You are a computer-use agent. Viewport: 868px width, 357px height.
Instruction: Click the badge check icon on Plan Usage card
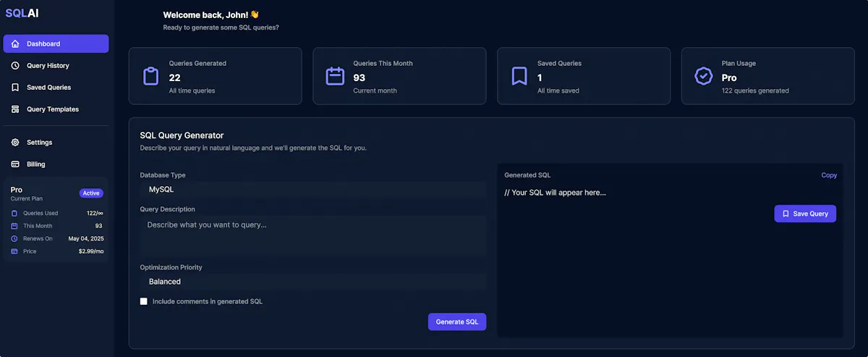coord(703,76)
